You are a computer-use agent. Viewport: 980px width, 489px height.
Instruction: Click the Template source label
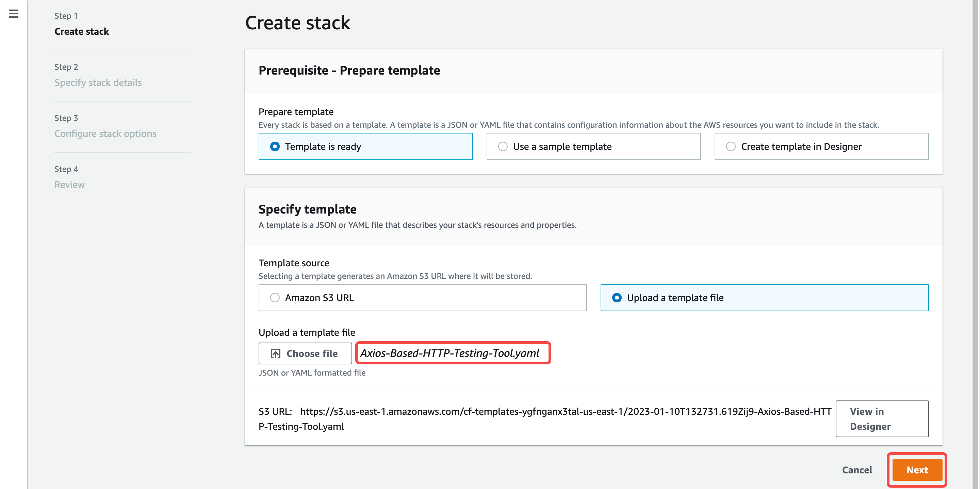[294, 263]
